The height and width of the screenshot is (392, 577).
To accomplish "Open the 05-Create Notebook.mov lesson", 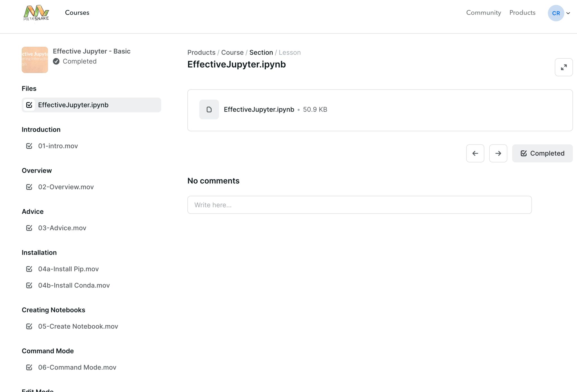I will tap(78, 326).
